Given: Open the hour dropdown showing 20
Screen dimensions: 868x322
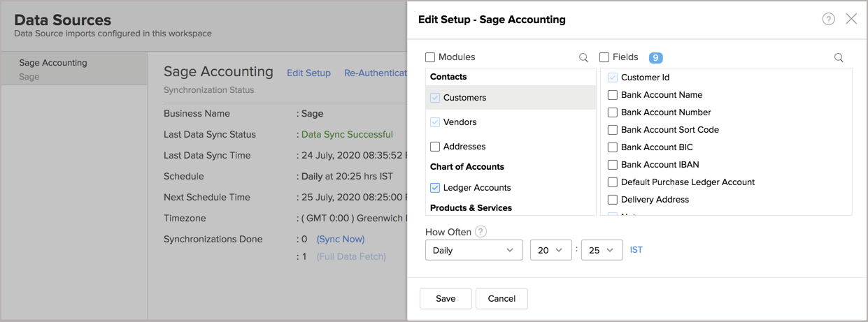Looking at the screenshot, I should (x=551, y=250).
